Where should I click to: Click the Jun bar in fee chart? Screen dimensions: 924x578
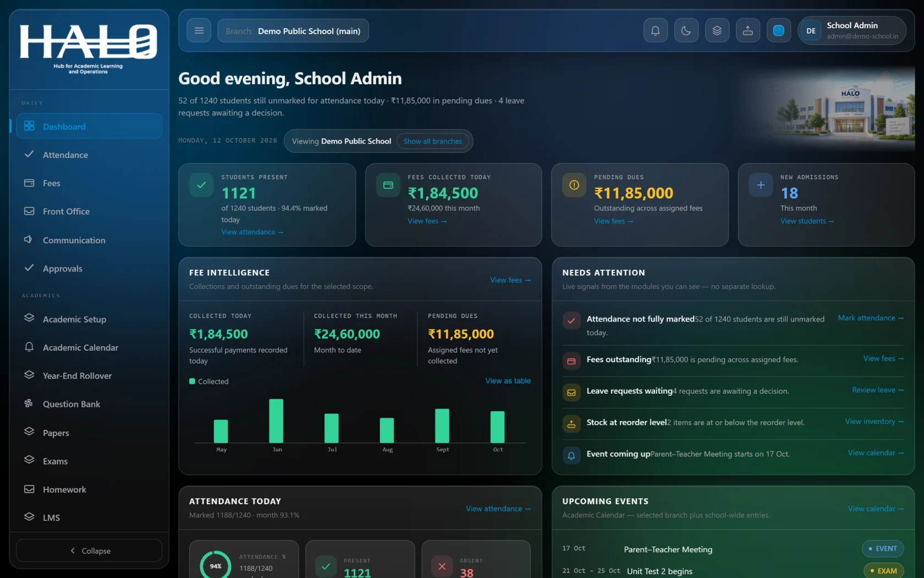coord(276,421)
